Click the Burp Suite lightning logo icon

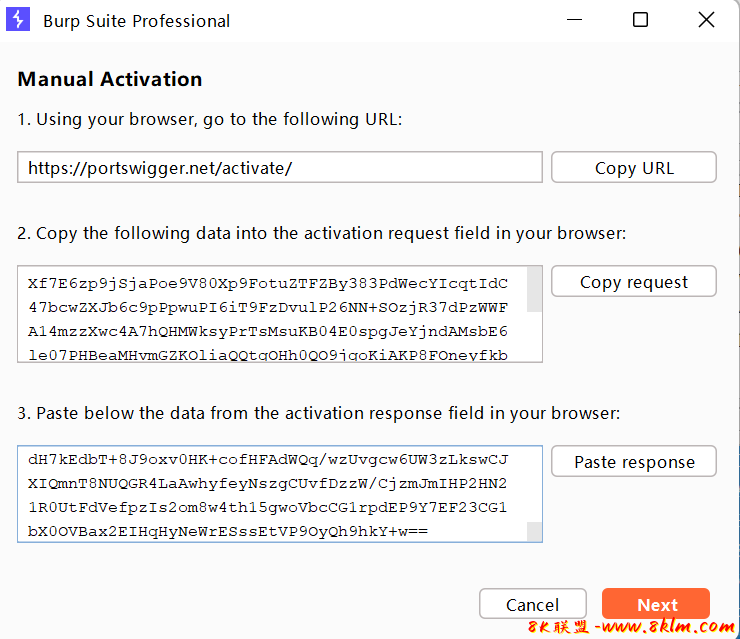point(18,20)
